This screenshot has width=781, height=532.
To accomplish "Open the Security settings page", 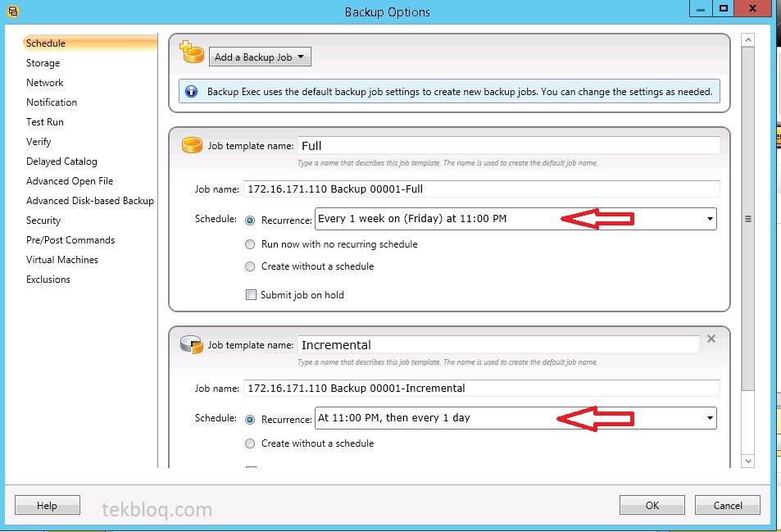I will 43,221.
